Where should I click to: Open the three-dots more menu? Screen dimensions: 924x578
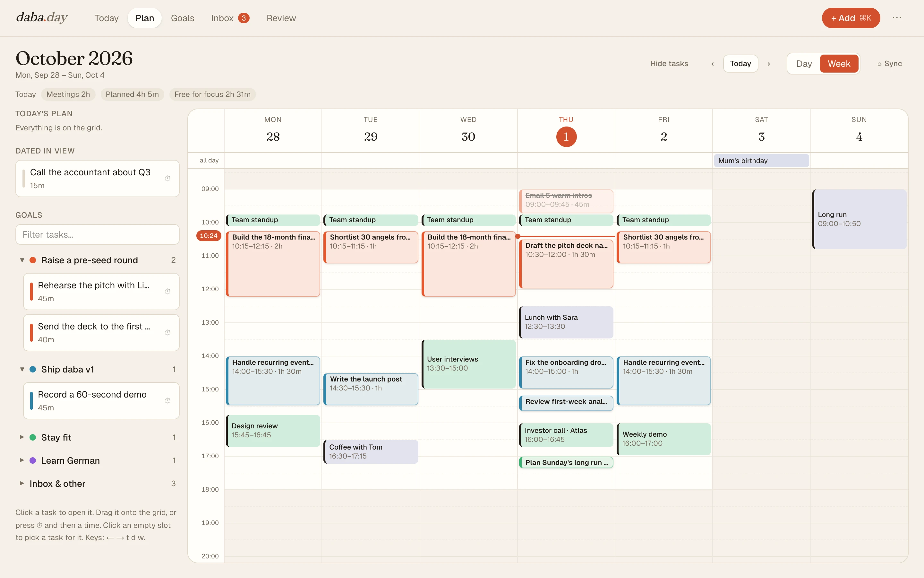click(x=897, y=18)
